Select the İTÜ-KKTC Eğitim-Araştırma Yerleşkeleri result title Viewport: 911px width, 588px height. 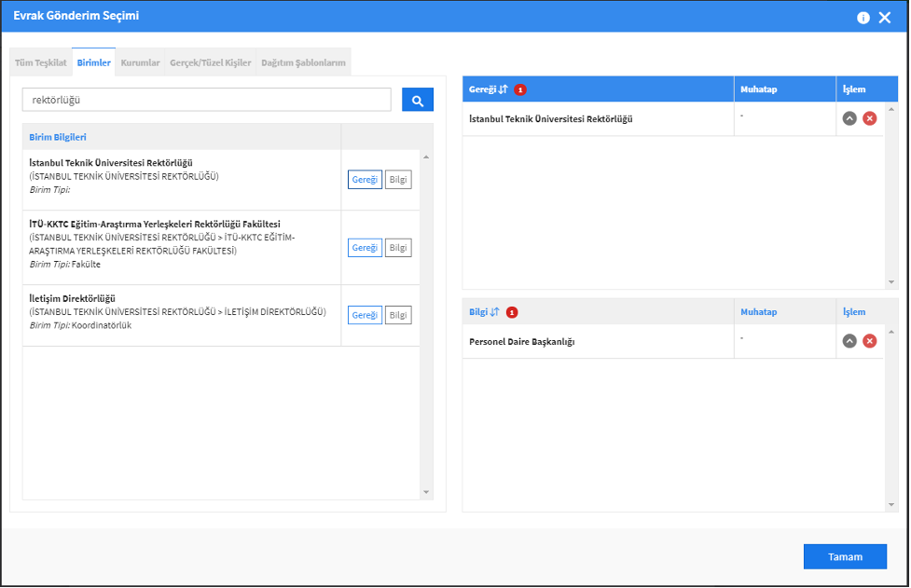click(155, 224)
